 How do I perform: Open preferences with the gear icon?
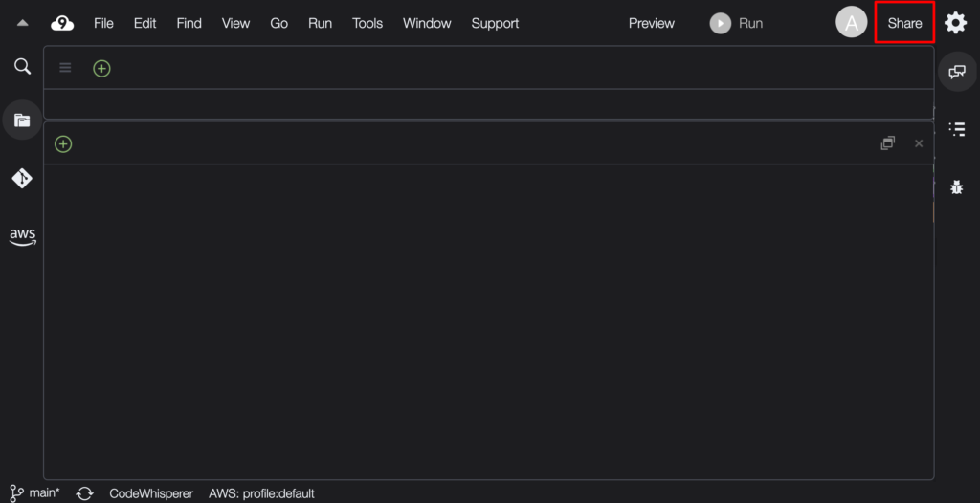click(x=956, y=23)
